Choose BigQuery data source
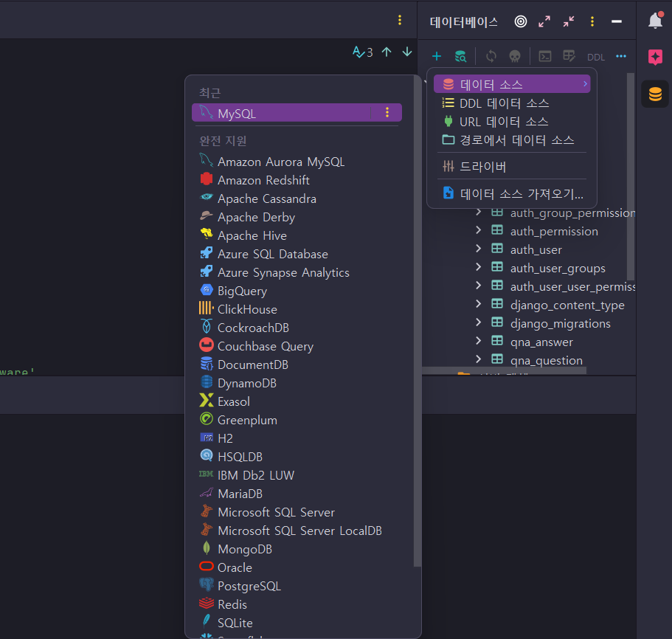Screen dimensions: 672x639 coord(297,291)
